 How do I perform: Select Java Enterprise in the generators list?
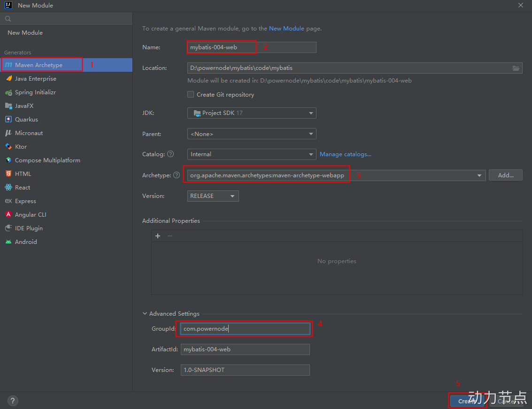click(x=36, y=79)
